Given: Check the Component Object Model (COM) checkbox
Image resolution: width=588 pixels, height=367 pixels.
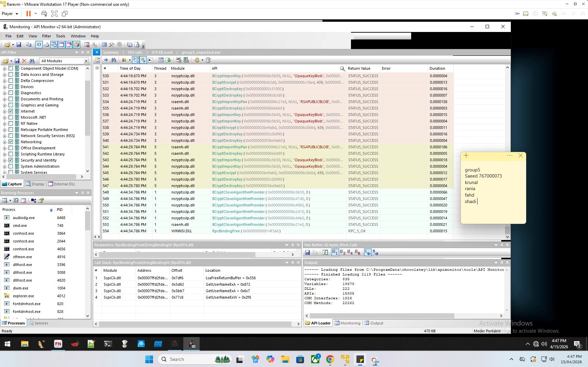Looking at the screenshot, I should pos(11,68).
